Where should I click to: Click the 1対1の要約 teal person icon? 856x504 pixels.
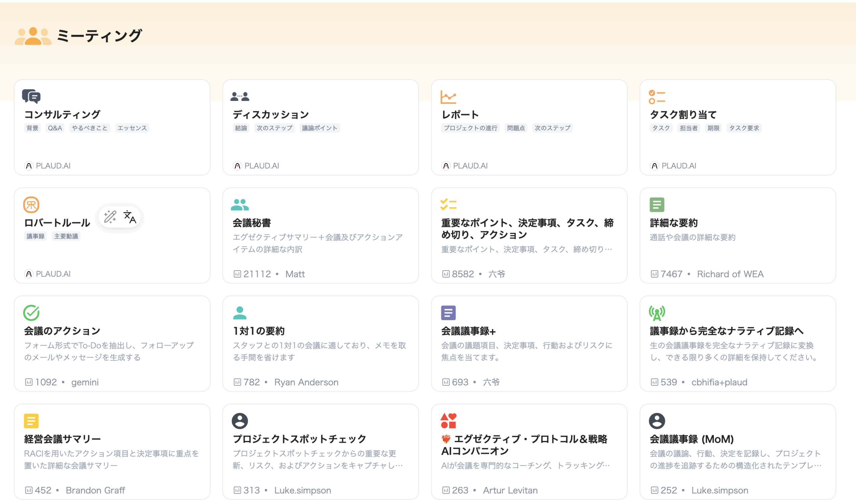click(x=240, y=313)
